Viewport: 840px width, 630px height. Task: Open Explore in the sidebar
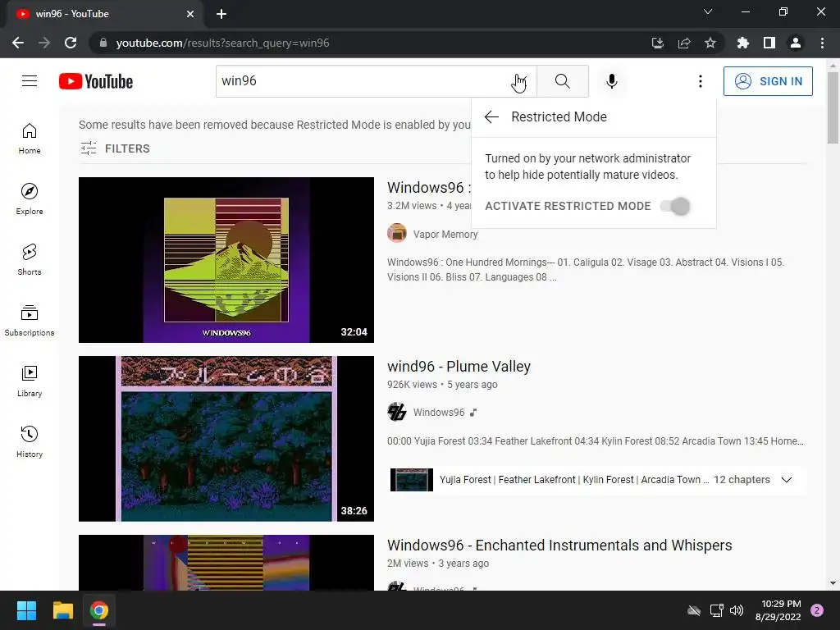pos(30,199)
